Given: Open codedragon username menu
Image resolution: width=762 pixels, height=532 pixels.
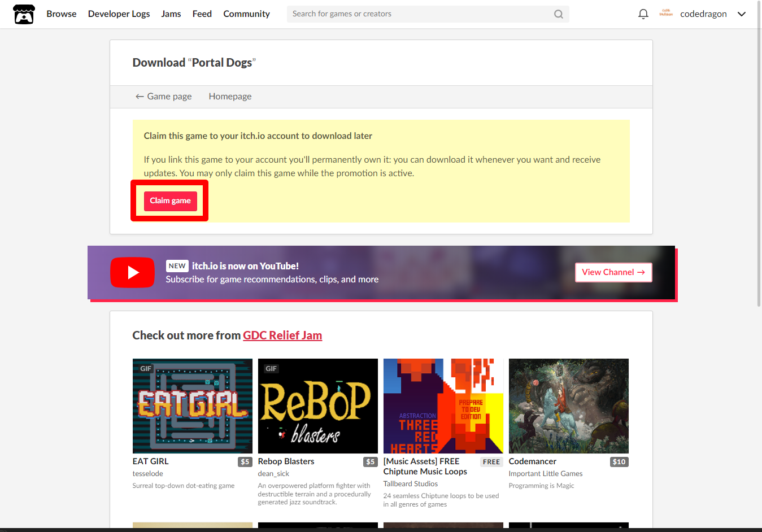Looking at the screenshot, I should coord(703,14).
